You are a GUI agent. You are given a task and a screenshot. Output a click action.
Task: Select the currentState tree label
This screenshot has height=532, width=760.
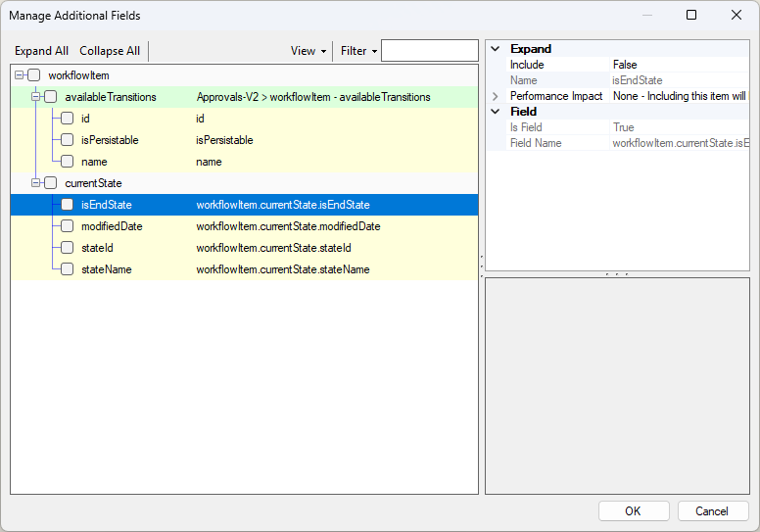pos(93,183)
